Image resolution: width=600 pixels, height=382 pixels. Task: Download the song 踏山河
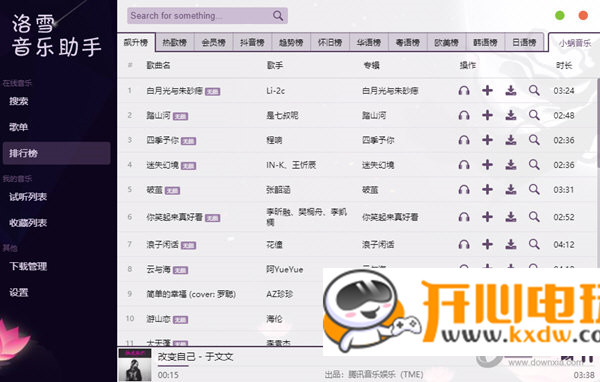click(510, 115)
